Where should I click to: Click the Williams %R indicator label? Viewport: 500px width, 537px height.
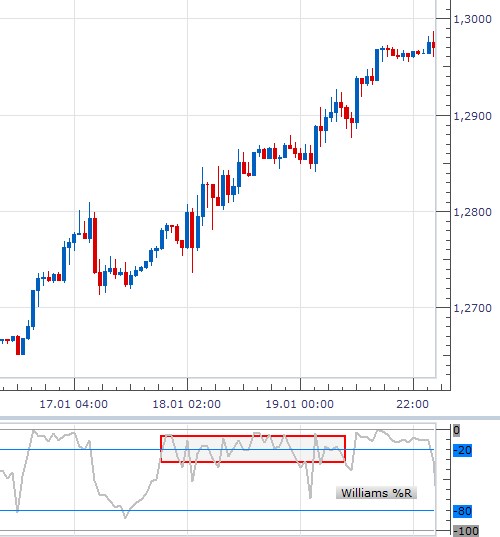[376, 493]
